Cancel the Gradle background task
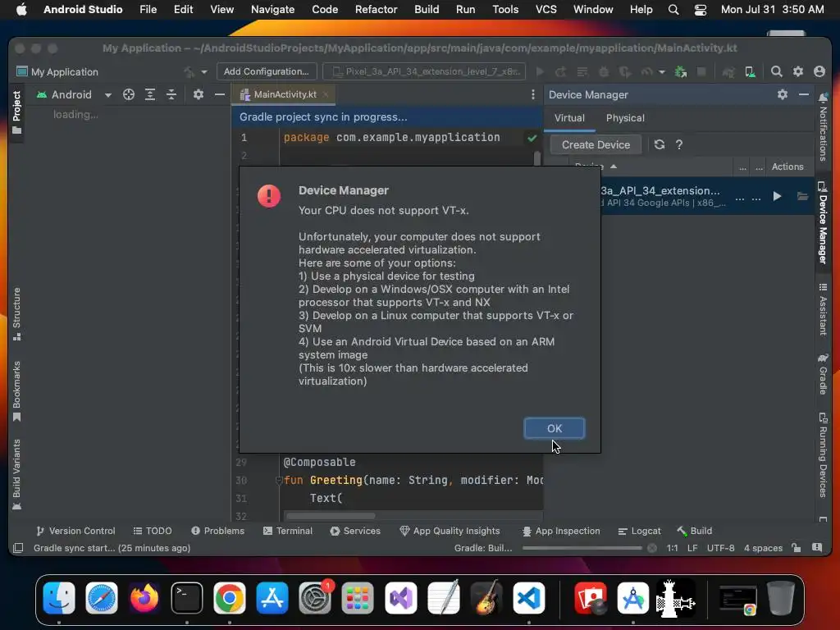 pos(652,548)
